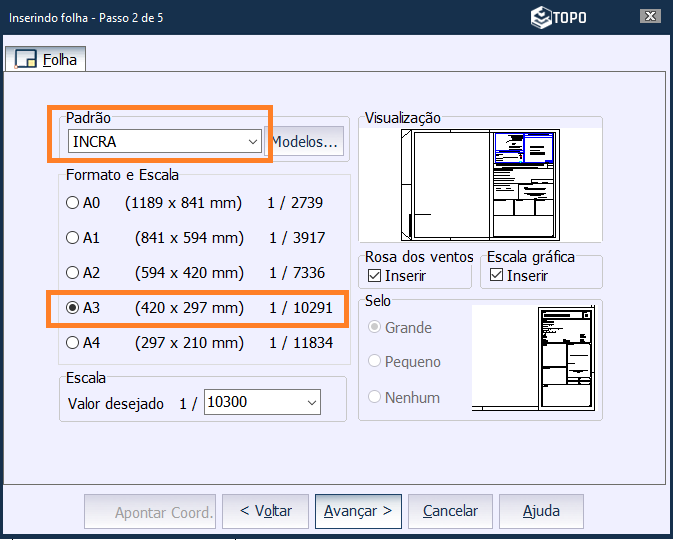Viewport: 673px width, 540px height.
Task: Proceed with the Avançar > button
Action: (x=358, y=511)
